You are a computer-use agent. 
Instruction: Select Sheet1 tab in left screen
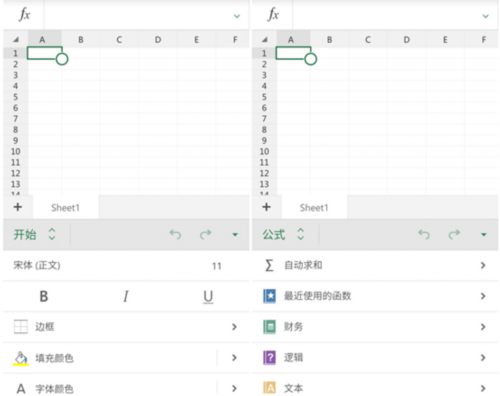click(65, 208)
